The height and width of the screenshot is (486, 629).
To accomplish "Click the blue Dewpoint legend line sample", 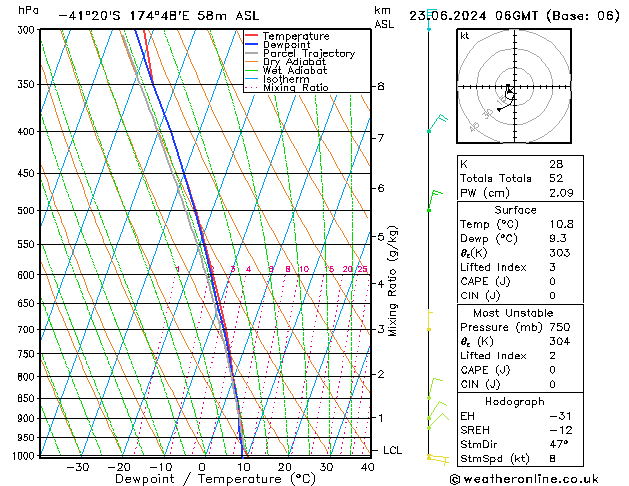I will tap(252, 45).
